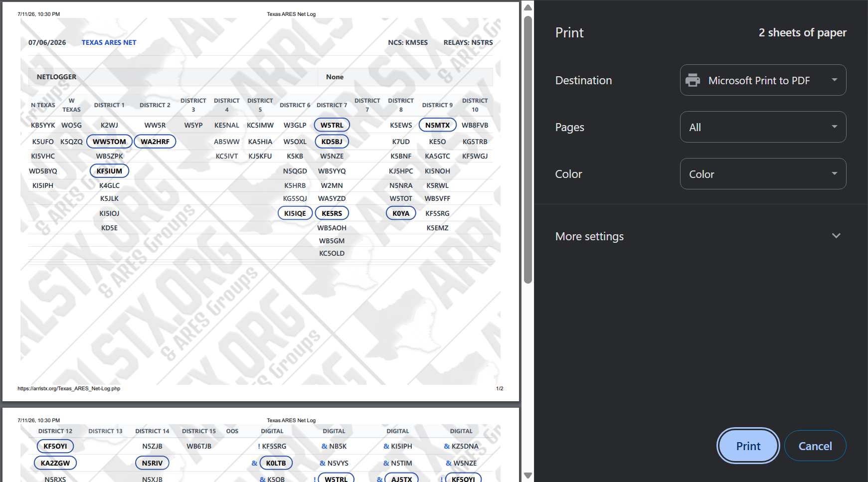Image resolution: width=868 pixels, height=482 pixels.
Task: Open the Pages dropdown set to All
Action: point(763,127)
